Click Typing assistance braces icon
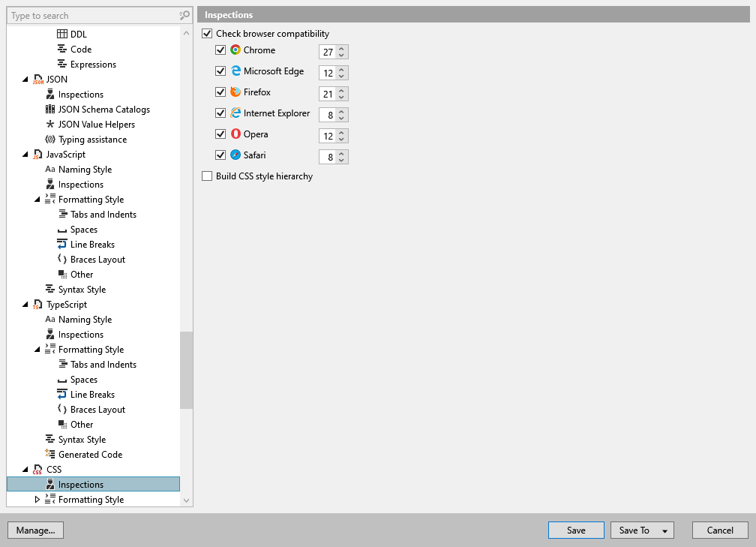756x547 pixels. click(50, 140)
